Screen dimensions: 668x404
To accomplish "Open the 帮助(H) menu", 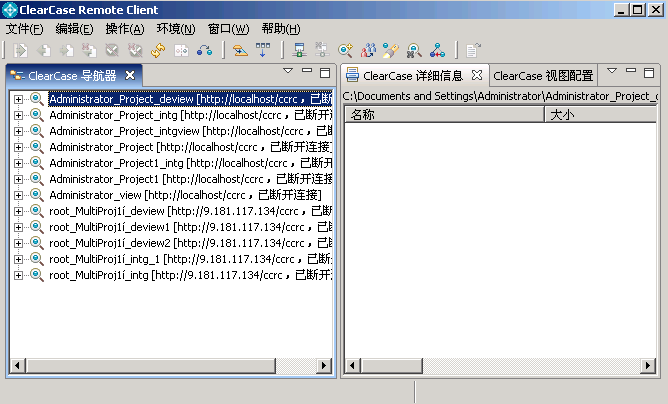I will click(281, 29).
